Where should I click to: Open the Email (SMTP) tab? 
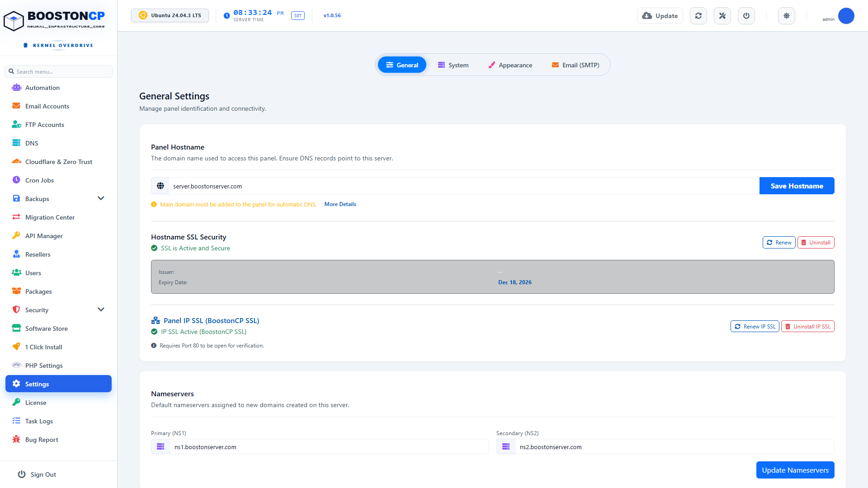click(x=576, y=65)
